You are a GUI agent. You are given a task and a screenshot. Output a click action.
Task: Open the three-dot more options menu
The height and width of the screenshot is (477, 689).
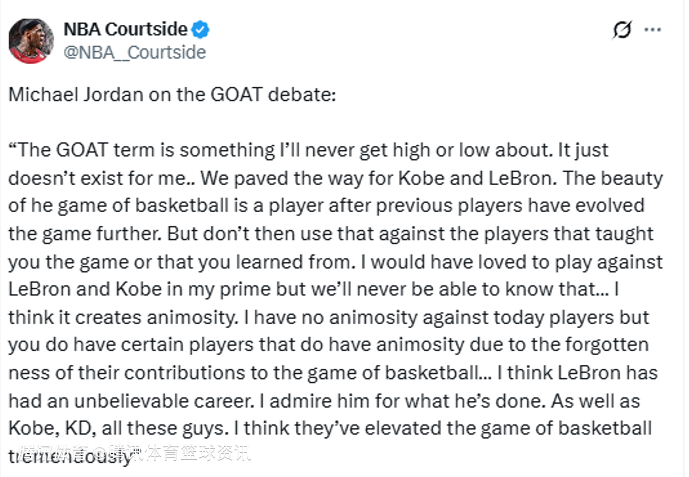pos(653,30)
